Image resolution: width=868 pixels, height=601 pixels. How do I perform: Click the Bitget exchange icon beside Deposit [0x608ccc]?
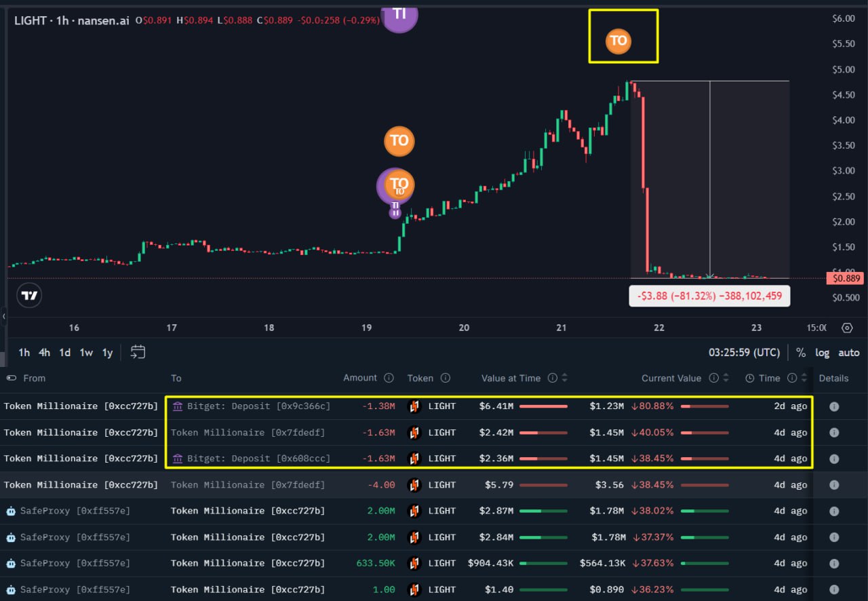click(178, 459)
